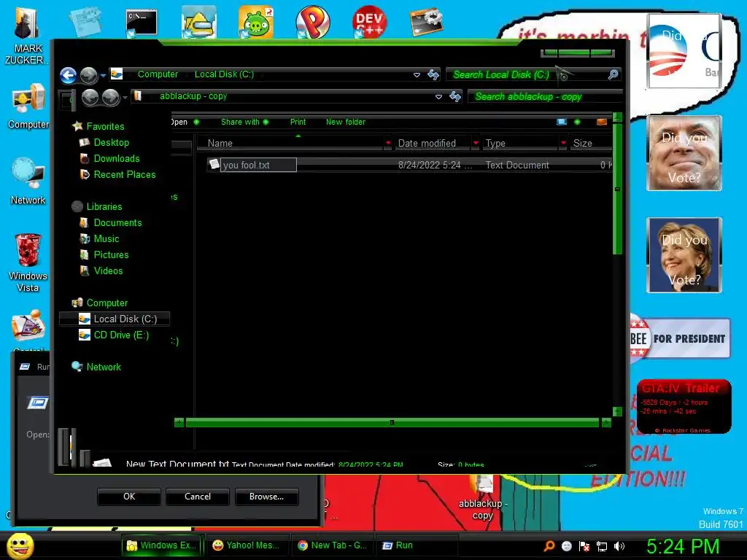Click the scroll-down arrow of the file list
The height and width of the screenshot is (560, 747).
[x=617, y=411]
